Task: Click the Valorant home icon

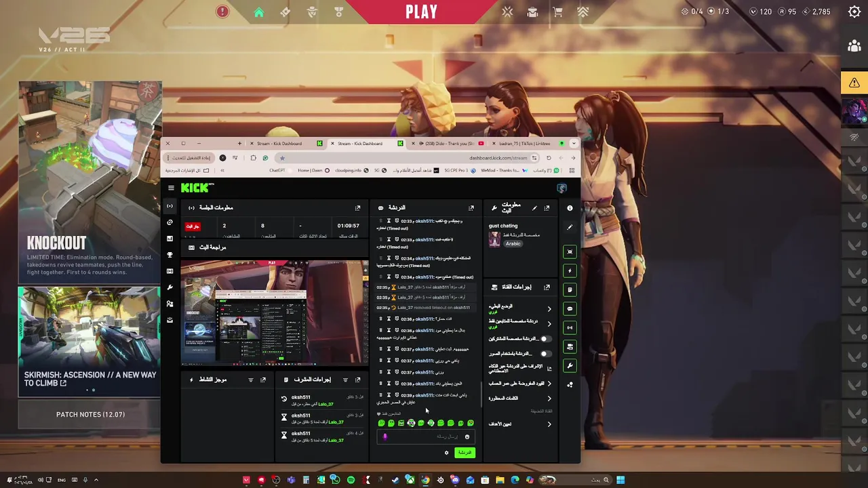Action: coord(258,12)
